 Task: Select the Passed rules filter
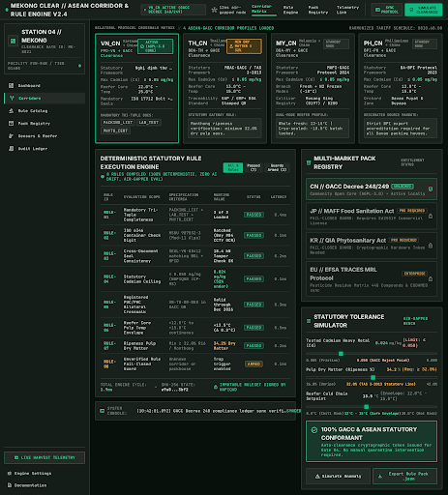point(254,167)
